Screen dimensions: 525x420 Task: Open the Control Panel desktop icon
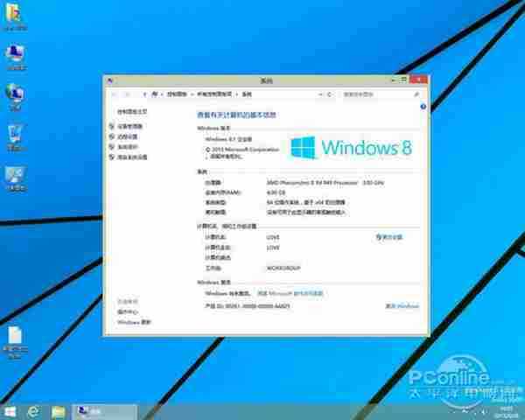tap(16, 175)
